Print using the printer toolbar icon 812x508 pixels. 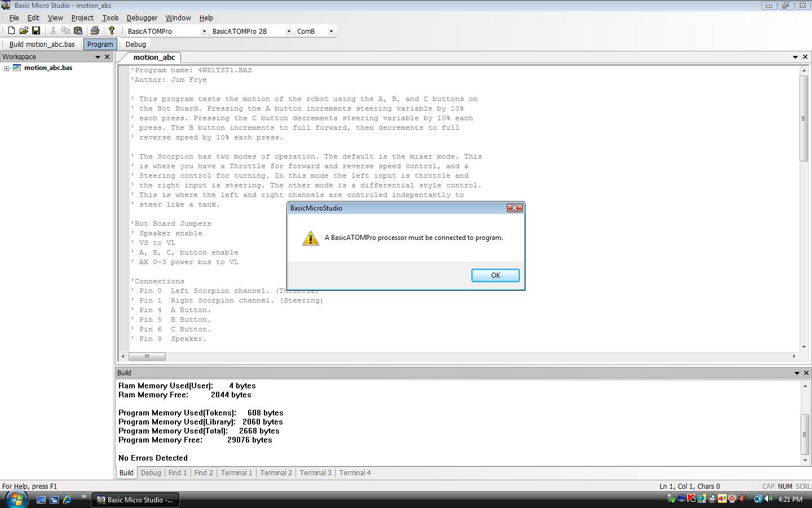[95, 31]
